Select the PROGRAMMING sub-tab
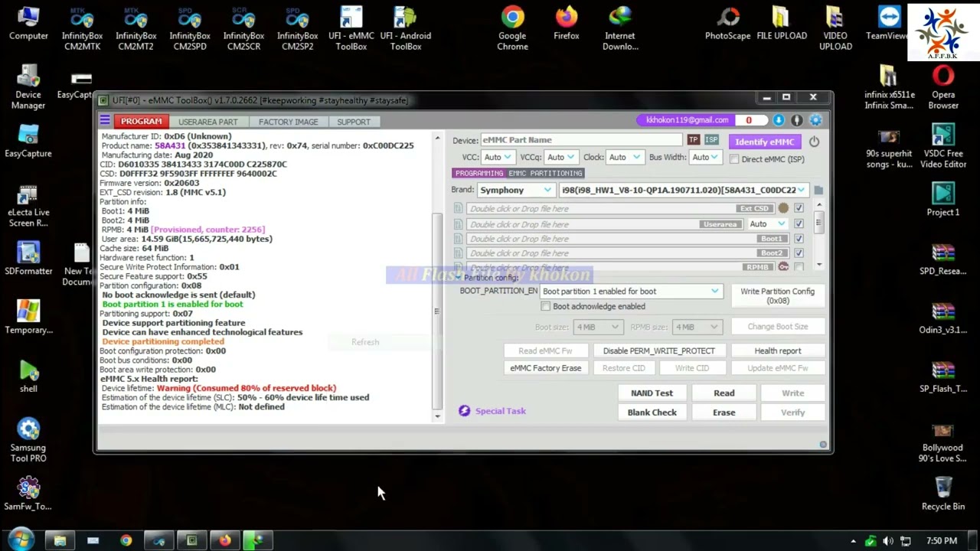This screenshot has height=551, width=980. [x=479, y=173]
